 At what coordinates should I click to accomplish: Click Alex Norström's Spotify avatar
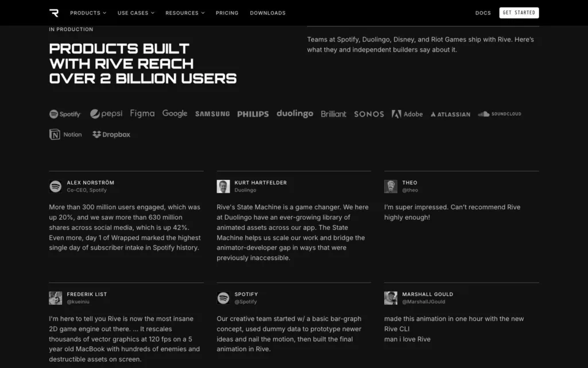56,186
